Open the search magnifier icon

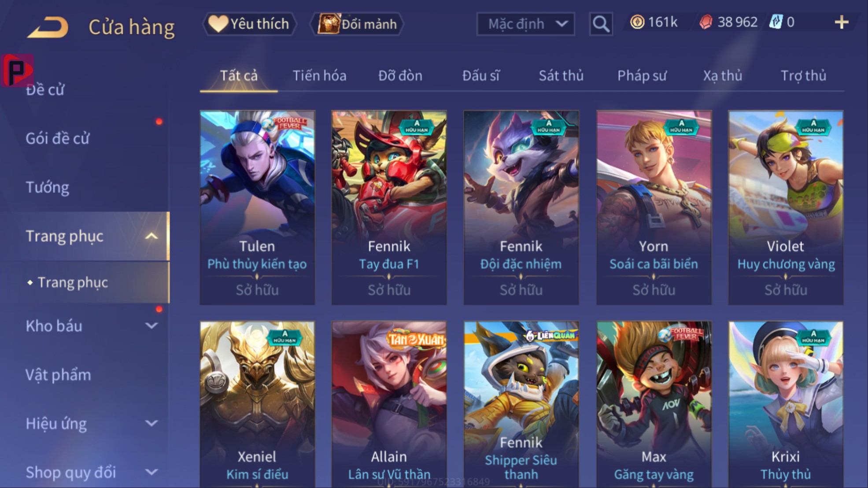click(601, 24)
